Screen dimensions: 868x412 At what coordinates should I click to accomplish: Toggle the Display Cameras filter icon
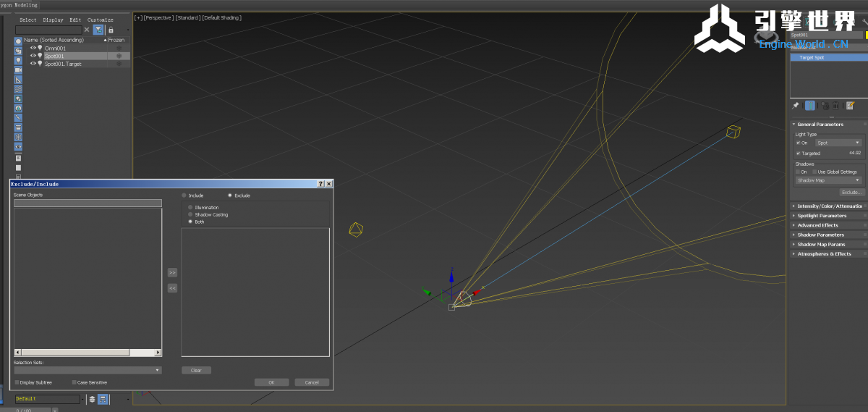18,70
